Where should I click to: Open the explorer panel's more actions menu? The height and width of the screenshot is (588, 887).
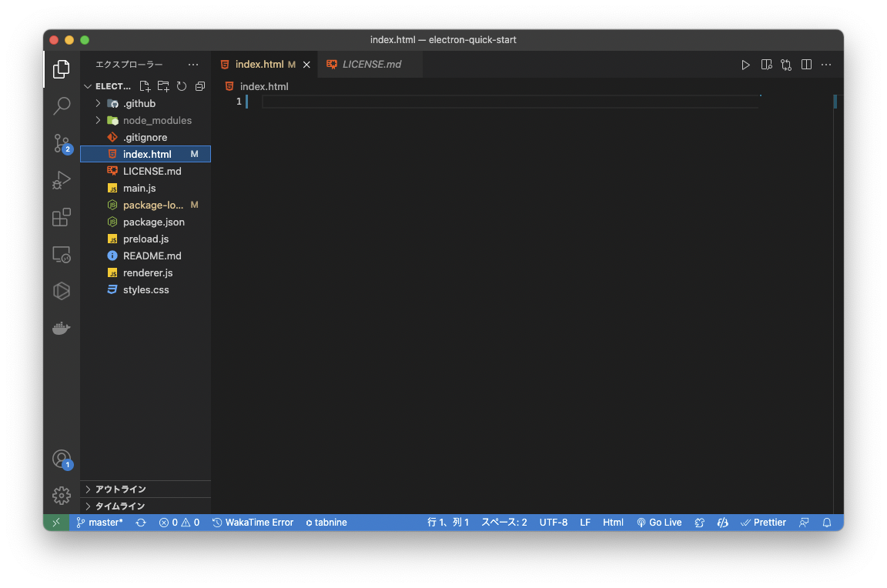[193, 65]
